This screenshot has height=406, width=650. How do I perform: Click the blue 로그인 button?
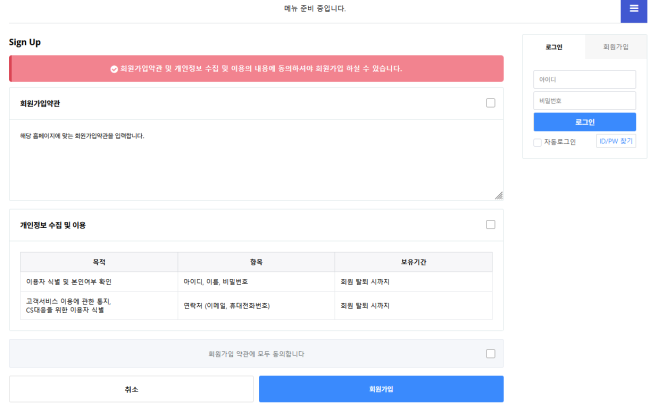585,122
